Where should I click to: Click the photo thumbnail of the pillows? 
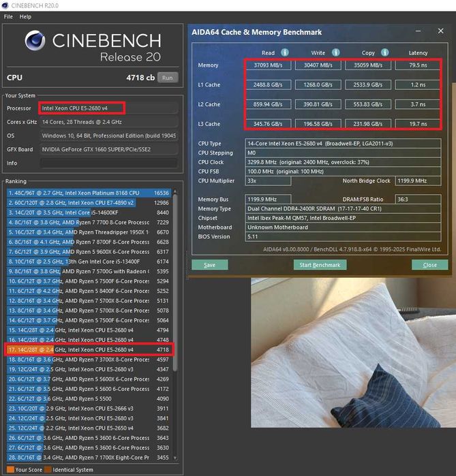353,353
